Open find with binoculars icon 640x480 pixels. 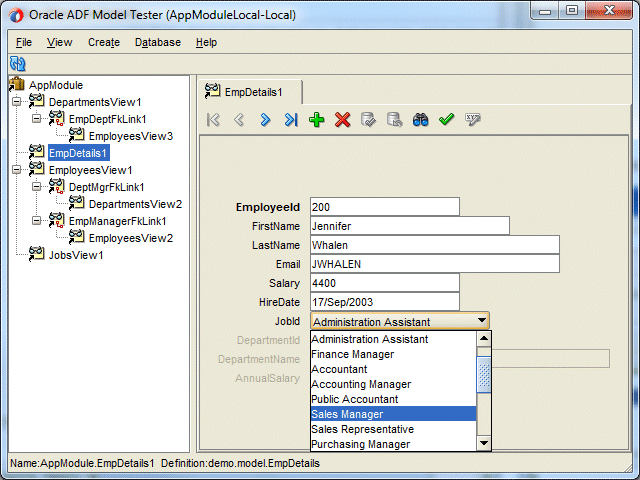click(420, 120)
